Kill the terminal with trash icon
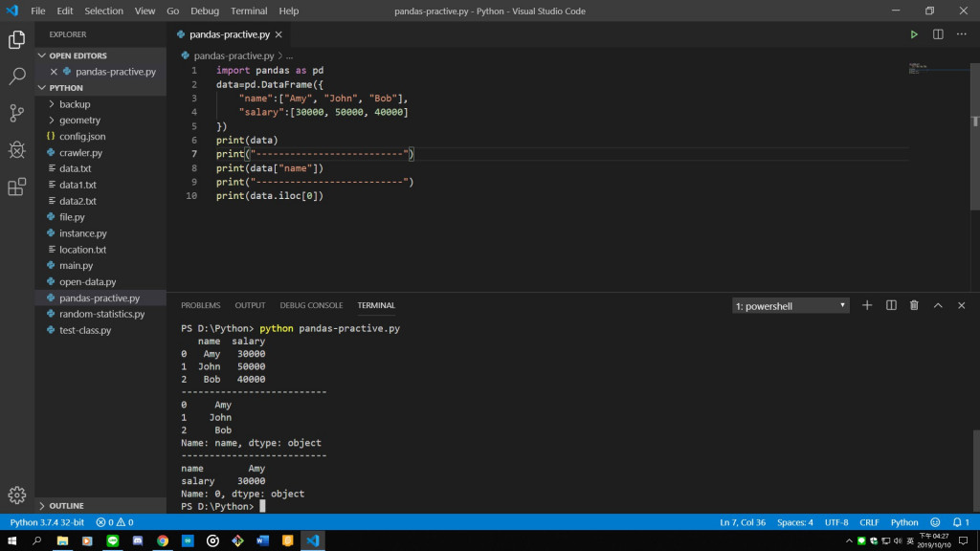 (x=914, y=305)
